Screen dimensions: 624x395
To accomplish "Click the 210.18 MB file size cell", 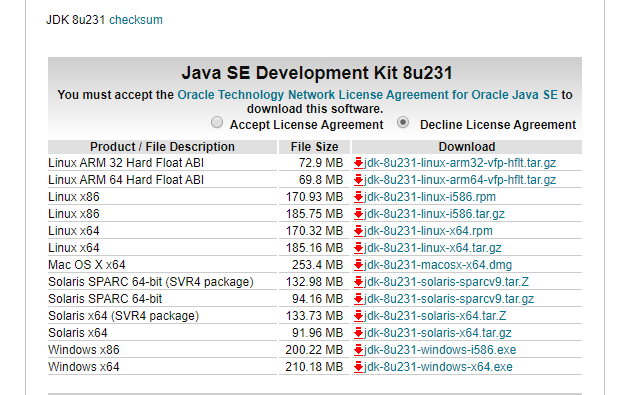I will (x=314, y=367).
